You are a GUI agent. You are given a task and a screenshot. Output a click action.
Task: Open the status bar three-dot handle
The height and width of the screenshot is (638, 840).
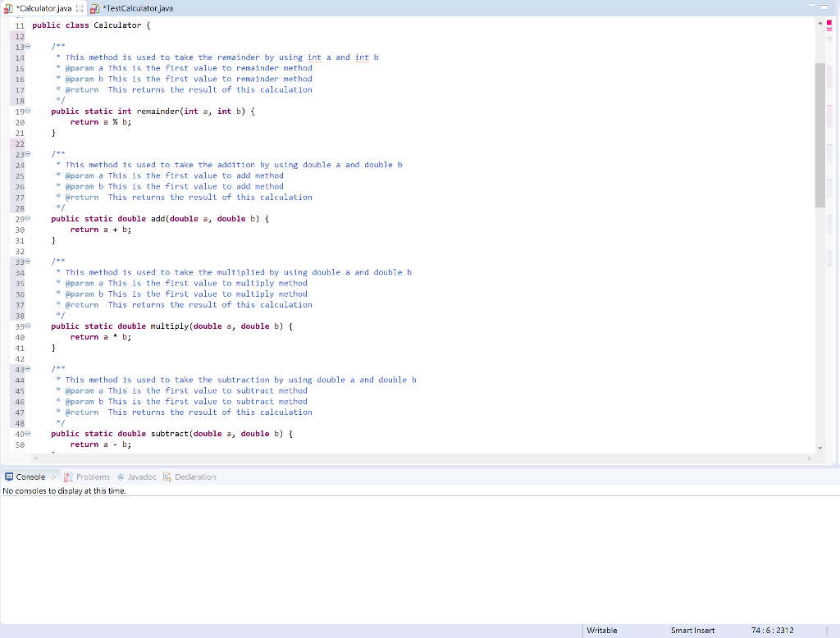(x=828, y=631)
